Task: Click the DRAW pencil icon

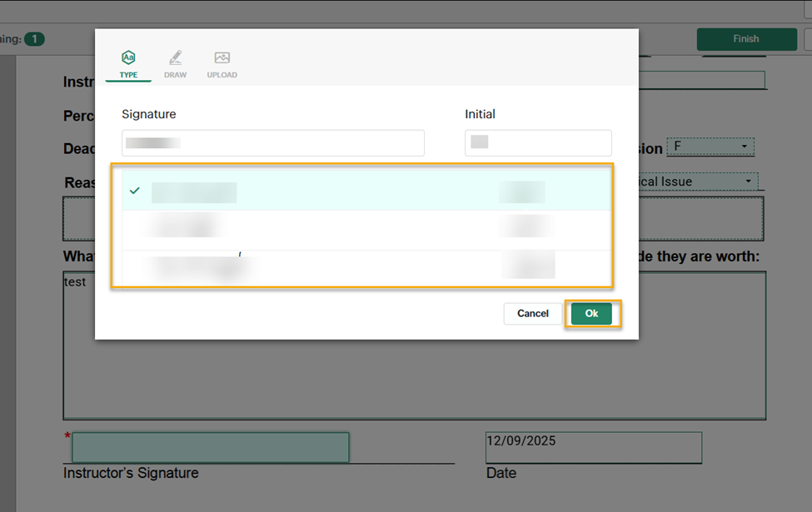Action: click(x=176, y=58)
